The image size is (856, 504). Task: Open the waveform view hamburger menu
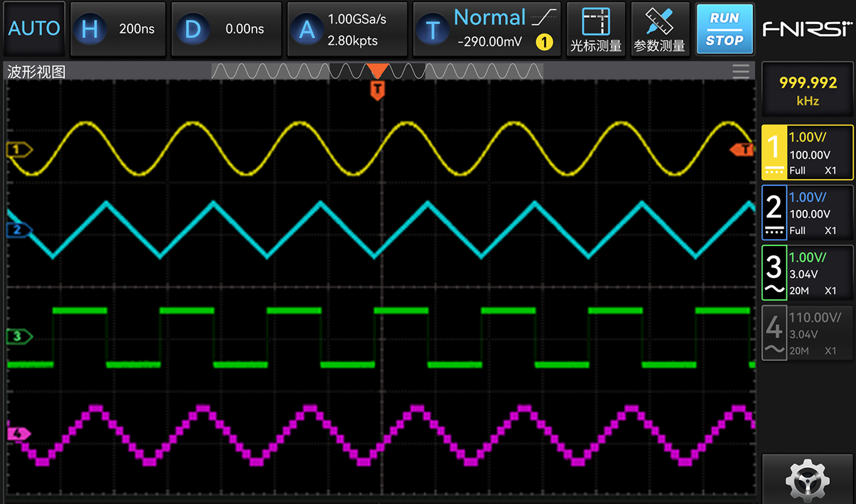pyautogui.click(x=741, y=72)
